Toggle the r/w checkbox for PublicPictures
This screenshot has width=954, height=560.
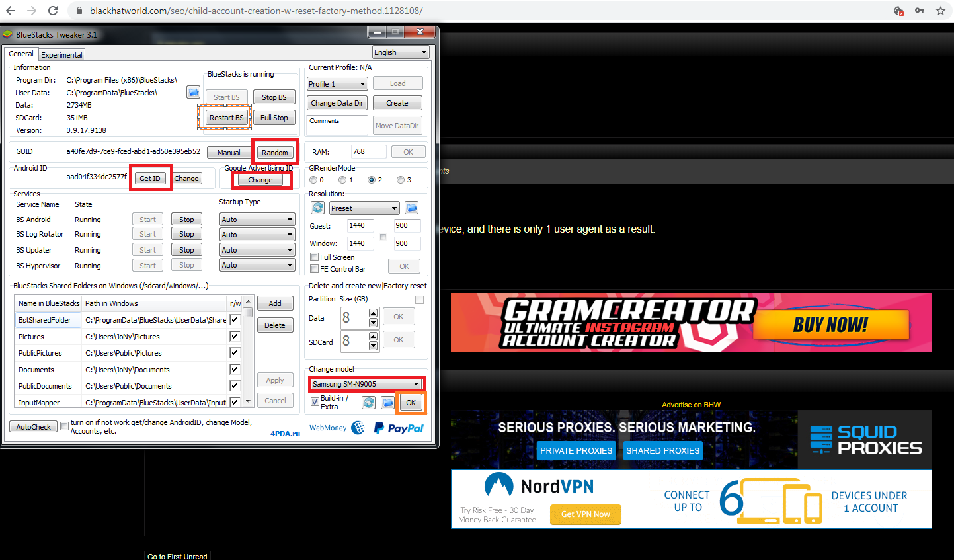[234, 353]
